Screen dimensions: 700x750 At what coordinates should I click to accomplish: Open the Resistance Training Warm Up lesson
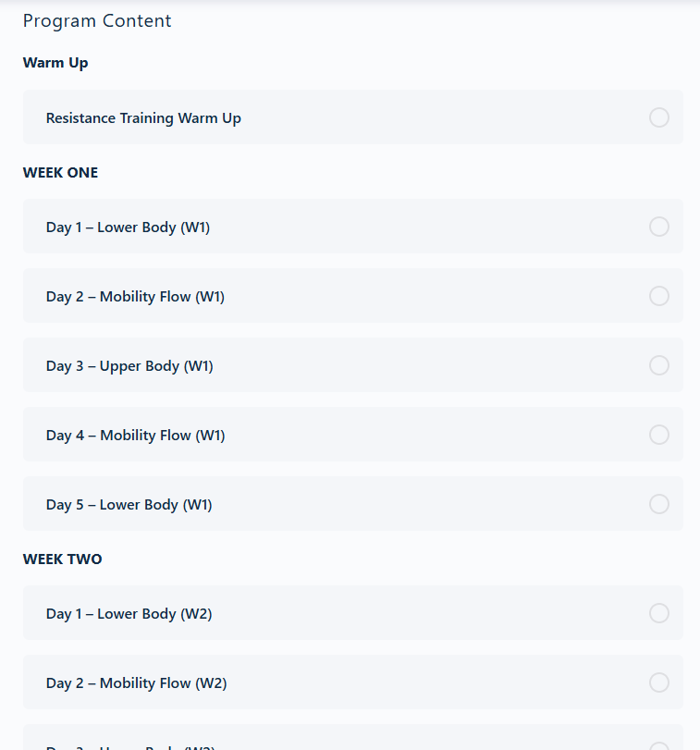pyautogui.click(x=143, y=118)
